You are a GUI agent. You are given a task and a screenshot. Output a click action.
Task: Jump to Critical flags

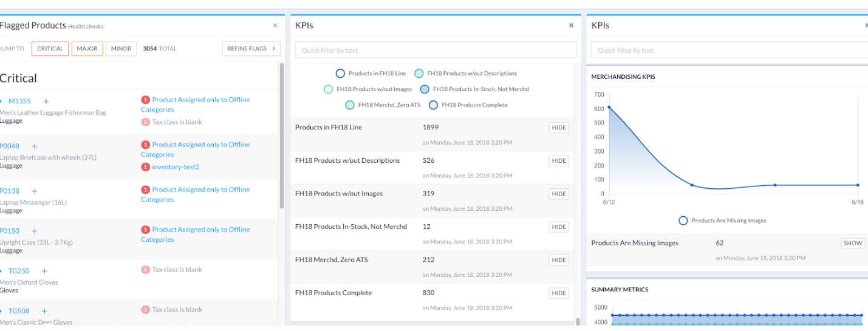(x=50, y=49)
